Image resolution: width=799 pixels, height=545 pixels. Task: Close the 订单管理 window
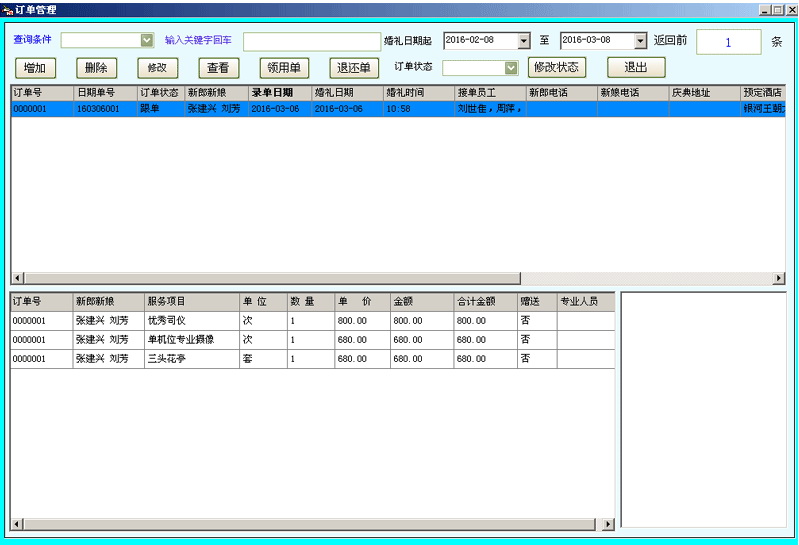point(791,10)
